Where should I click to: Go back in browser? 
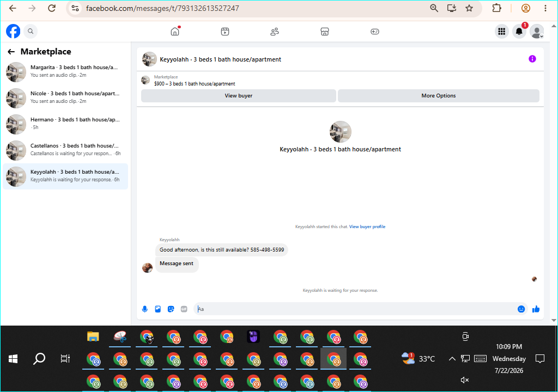coord(13,8)
